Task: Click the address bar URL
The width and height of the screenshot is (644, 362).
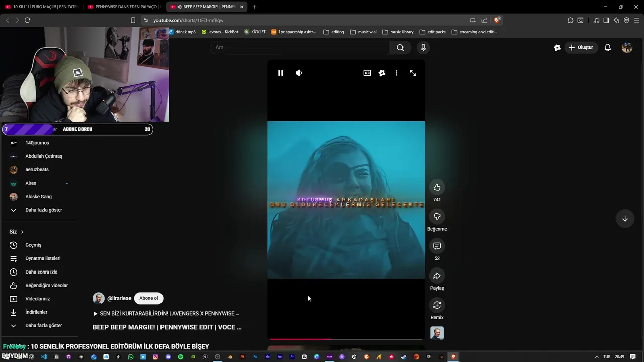Action: pos(188,20)
